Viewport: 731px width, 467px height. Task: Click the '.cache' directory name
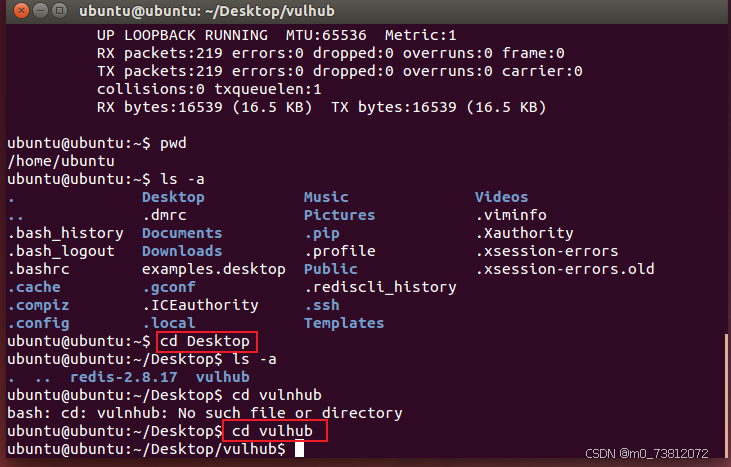[x=34, y=288]
